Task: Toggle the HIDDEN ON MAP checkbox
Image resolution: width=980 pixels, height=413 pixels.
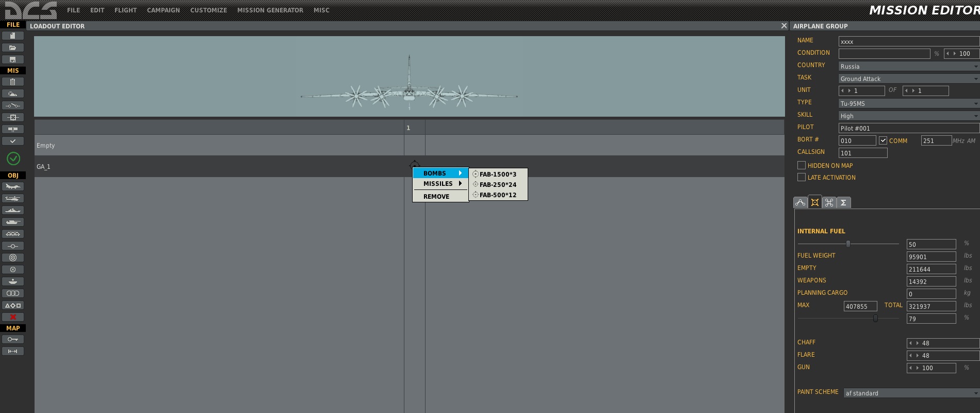Action: [x=802, y=165]
